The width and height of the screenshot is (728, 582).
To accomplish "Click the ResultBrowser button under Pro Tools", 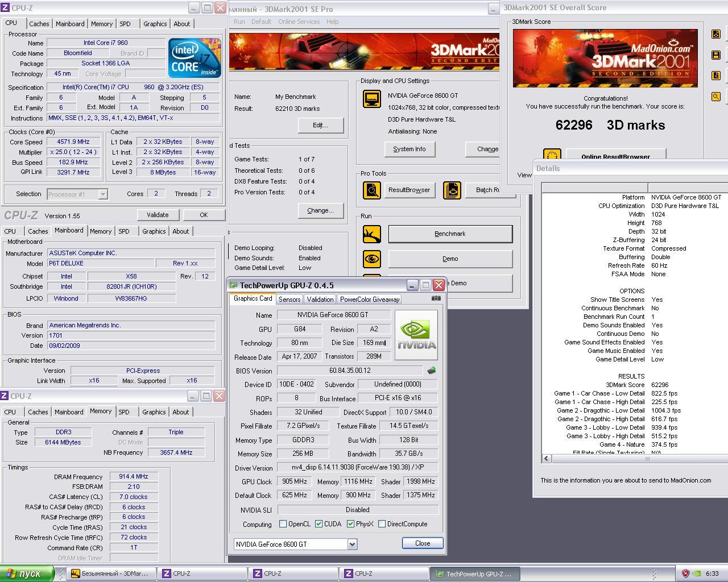I will point(409,190).
